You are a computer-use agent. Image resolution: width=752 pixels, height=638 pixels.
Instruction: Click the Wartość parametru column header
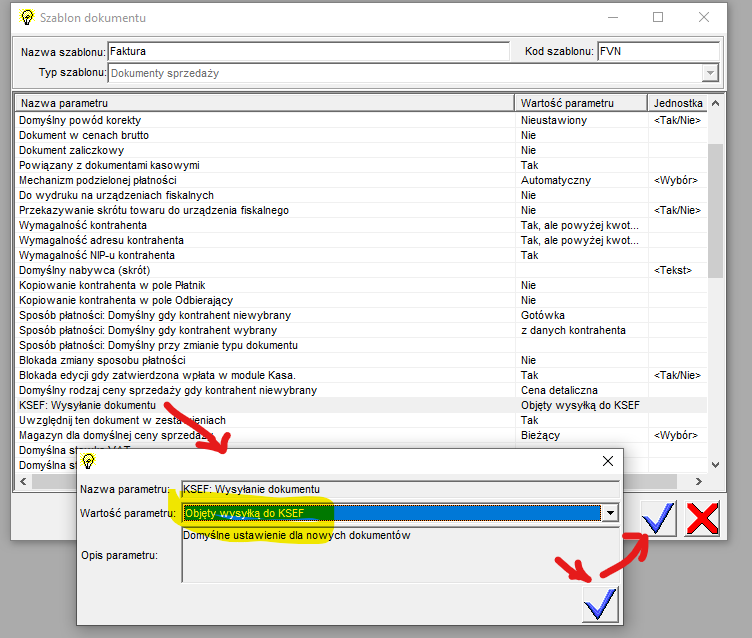click(x=580, y=103)
